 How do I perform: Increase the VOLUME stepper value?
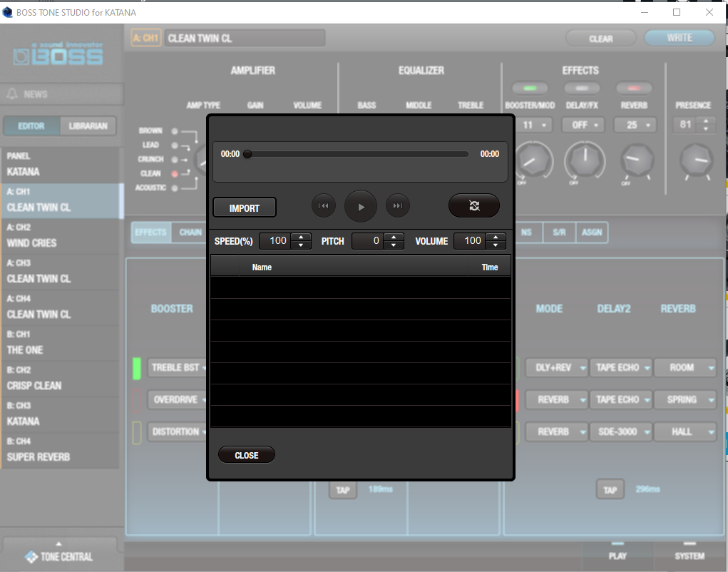[x=496, y=237]
